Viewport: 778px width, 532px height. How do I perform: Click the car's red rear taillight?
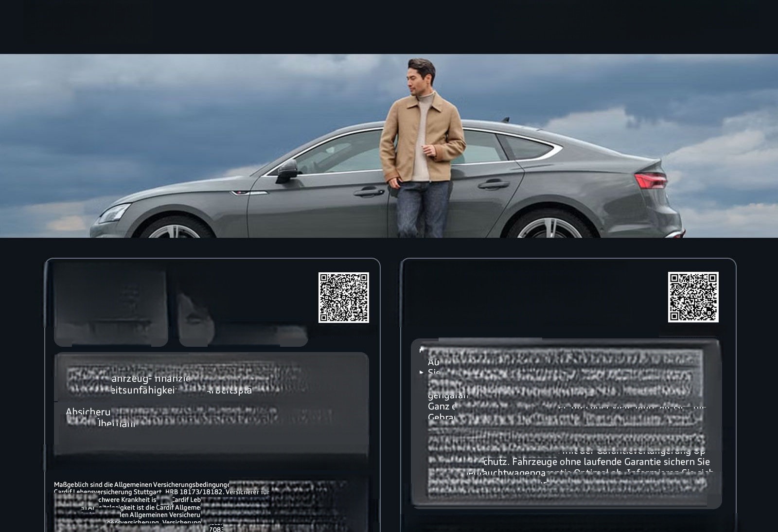point(651,180)
